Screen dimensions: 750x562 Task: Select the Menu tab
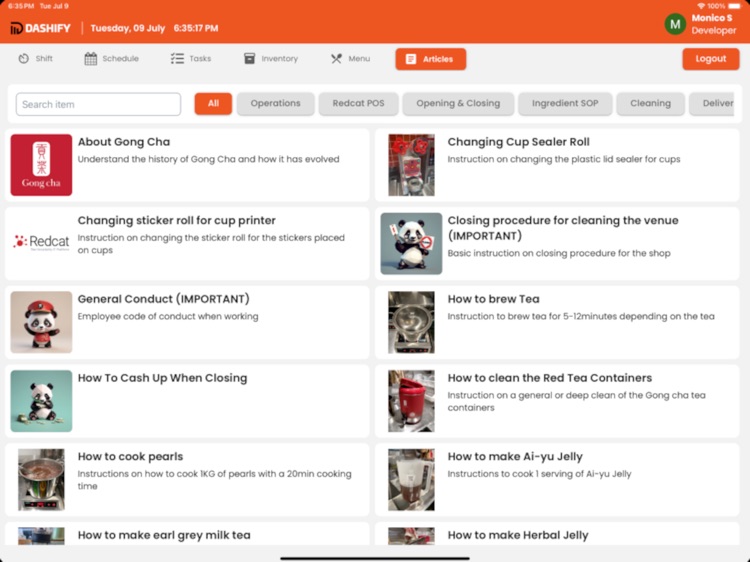coord(350,58)
